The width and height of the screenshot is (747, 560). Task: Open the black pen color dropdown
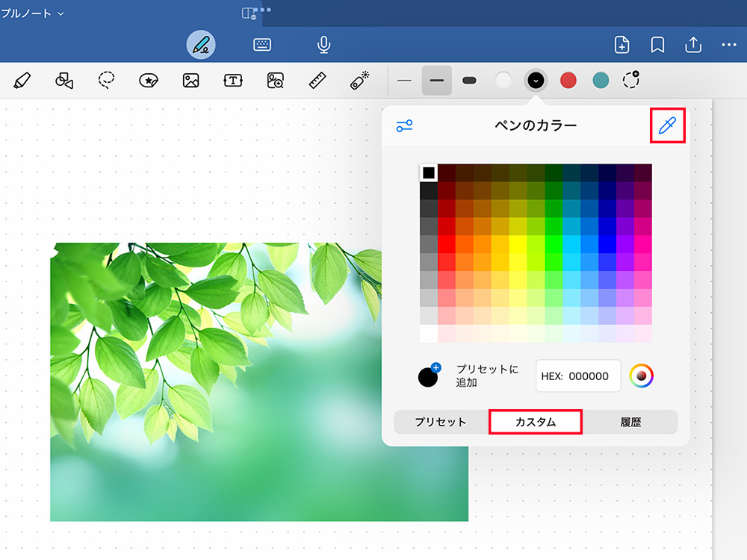pos(536,81)
